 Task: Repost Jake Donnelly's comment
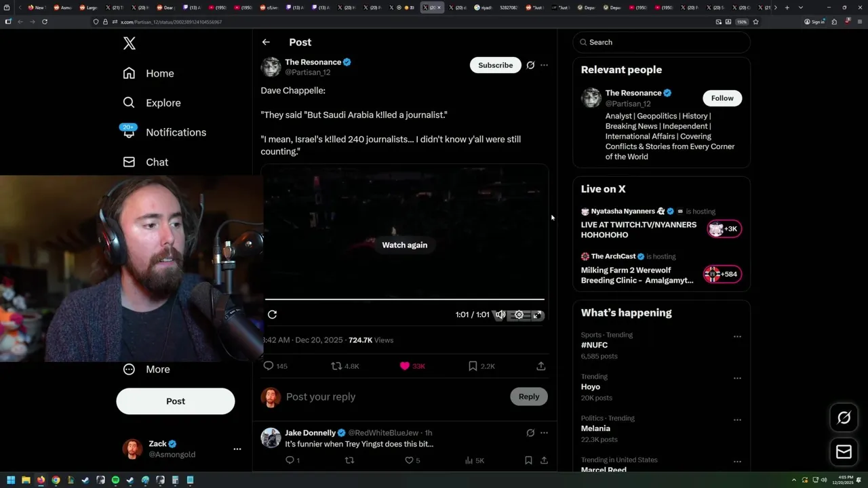pyautogui.click(x=350, y=460)
